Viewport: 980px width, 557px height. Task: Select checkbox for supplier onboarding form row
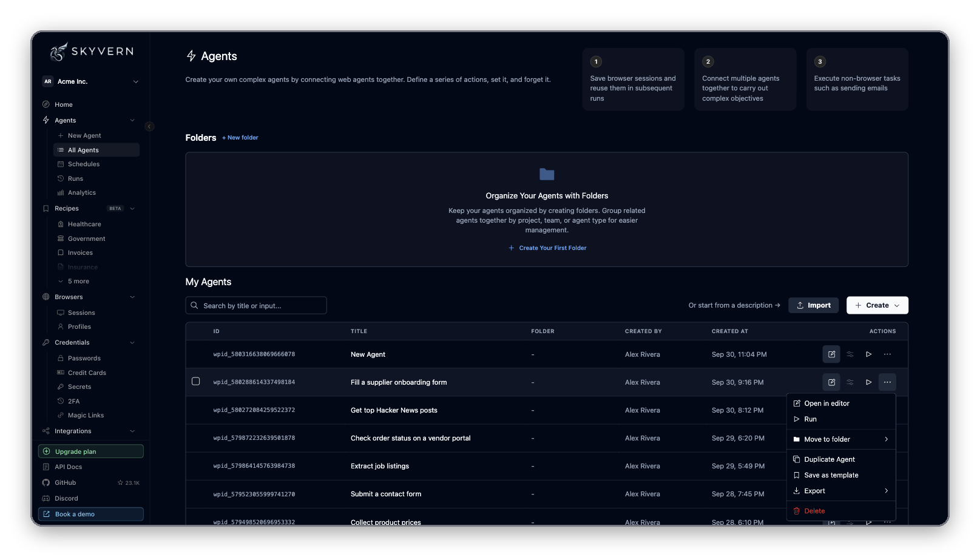pos(195,382)
